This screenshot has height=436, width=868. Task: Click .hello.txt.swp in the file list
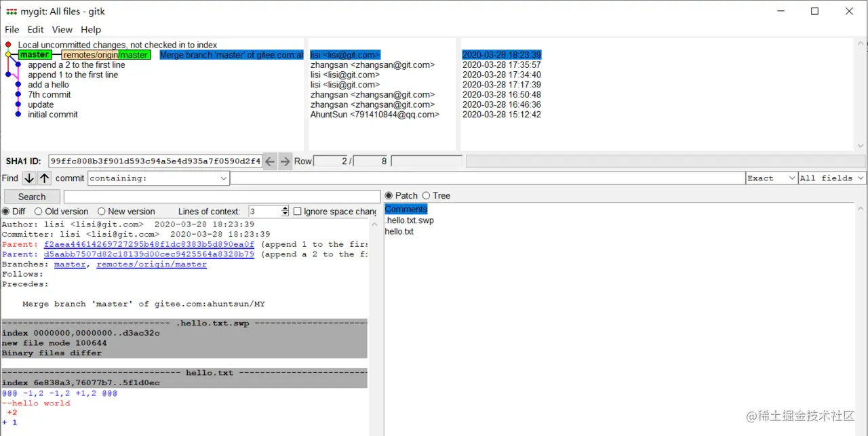point(409,220)
